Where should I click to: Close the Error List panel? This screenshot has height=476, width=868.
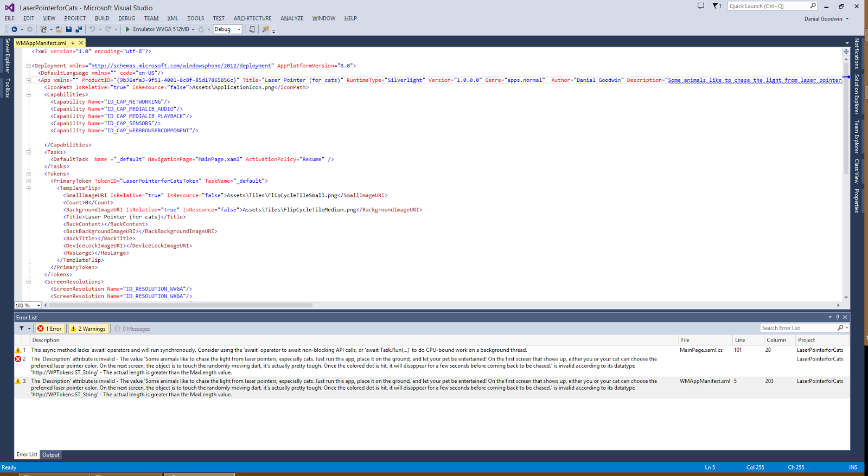pyautogui.click(x=845, y=317)
